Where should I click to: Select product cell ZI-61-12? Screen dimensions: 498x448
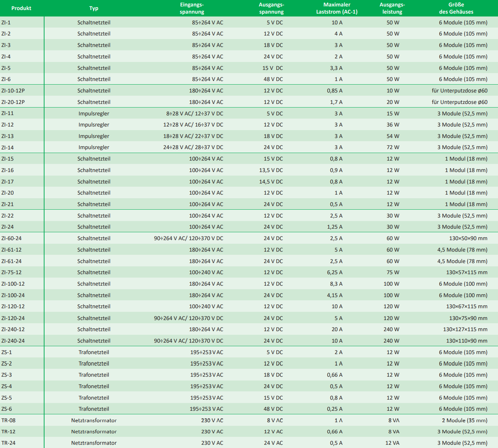11,250
